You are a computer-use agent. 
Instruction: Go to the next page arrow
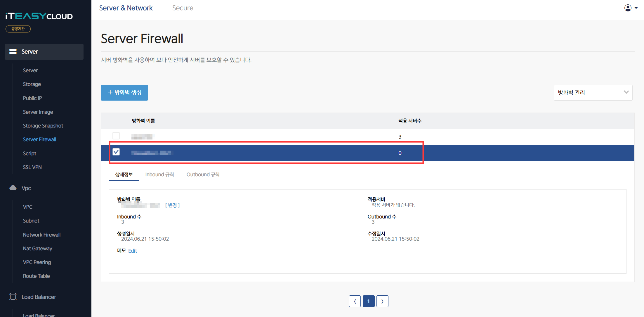click(382, 301)
